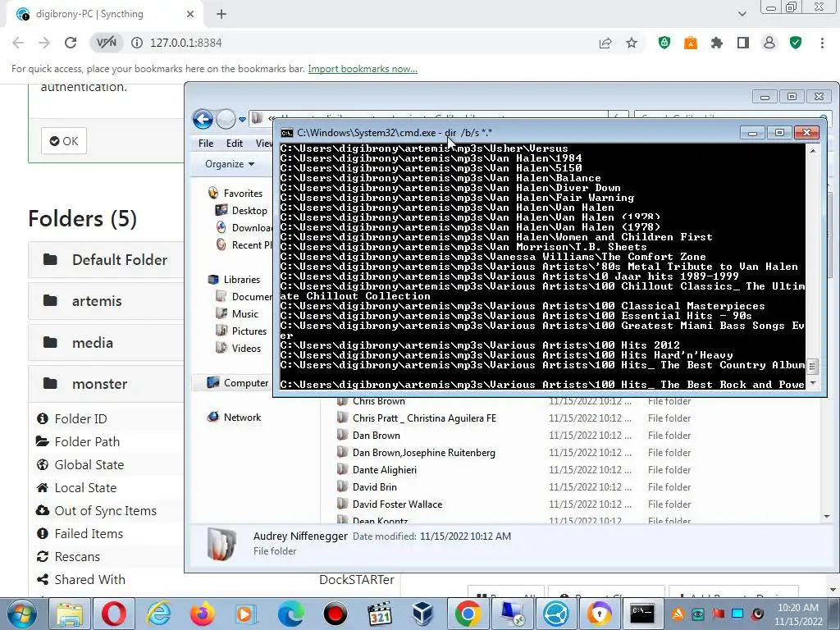840x630 pixels.
Task: Expand the artemis folder in Syncthing
Action: click(x=106, y=301)
